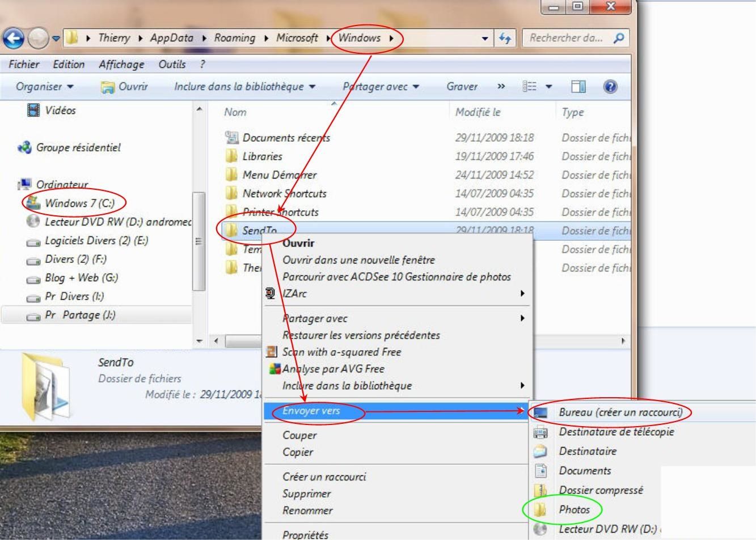Choose Scan with a-squared Free
Screen dimensions: 756x540
pyautogui.click(x=341, y=352)
